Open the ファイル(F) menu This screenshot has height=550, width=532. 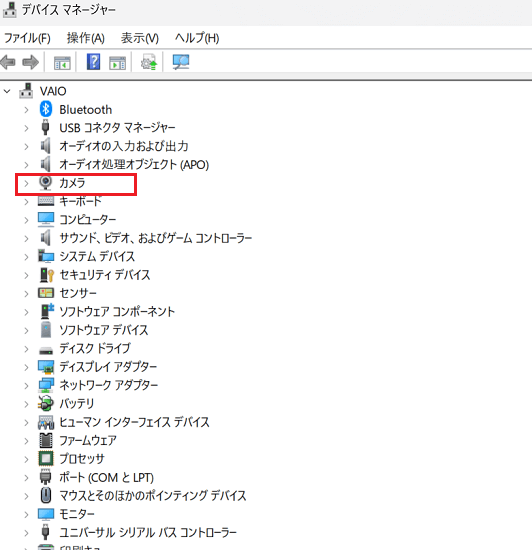click(27, 38)
